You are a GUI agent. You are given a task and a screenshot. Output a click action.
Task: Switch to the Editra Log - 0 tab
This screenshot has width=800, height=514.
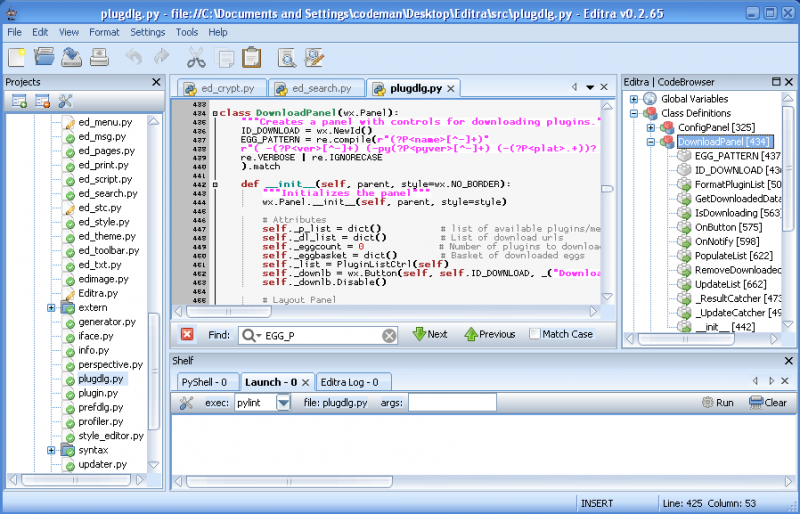[353, 382]
